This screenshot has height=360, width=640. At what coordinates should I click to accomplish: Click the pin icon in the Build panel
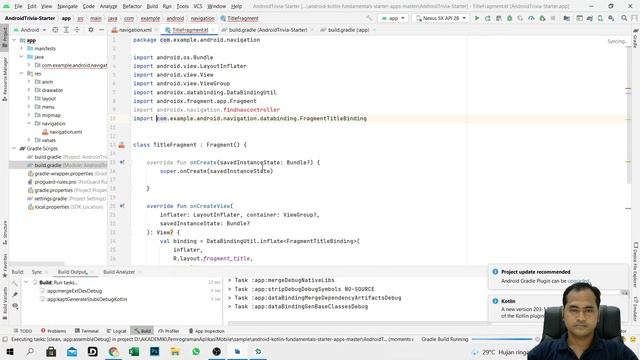click(15, 294)
